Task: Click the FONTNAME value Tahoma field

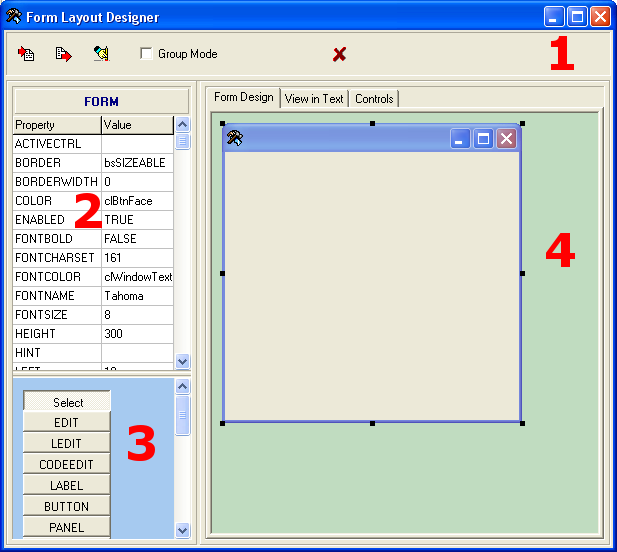Action: point(137,296)
